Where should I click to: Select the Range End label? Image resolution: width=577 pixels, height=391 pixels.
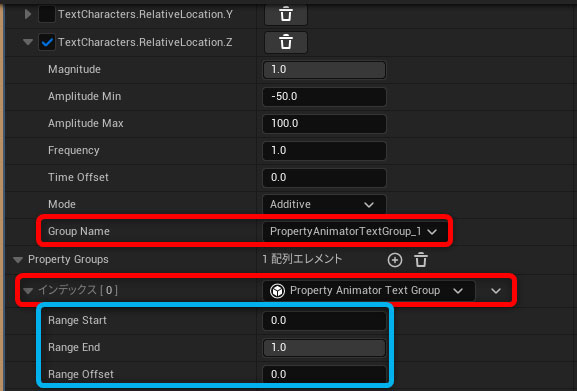74,347
